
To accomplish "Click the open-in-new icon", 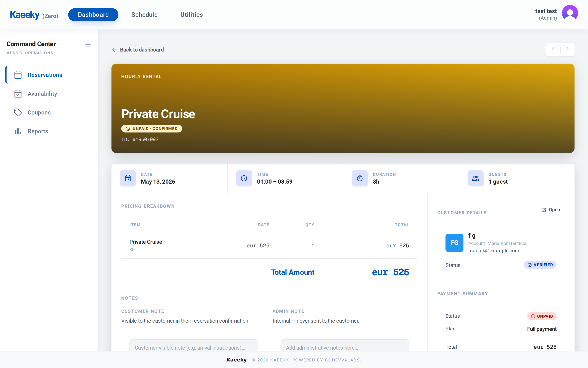I will 544,210.
